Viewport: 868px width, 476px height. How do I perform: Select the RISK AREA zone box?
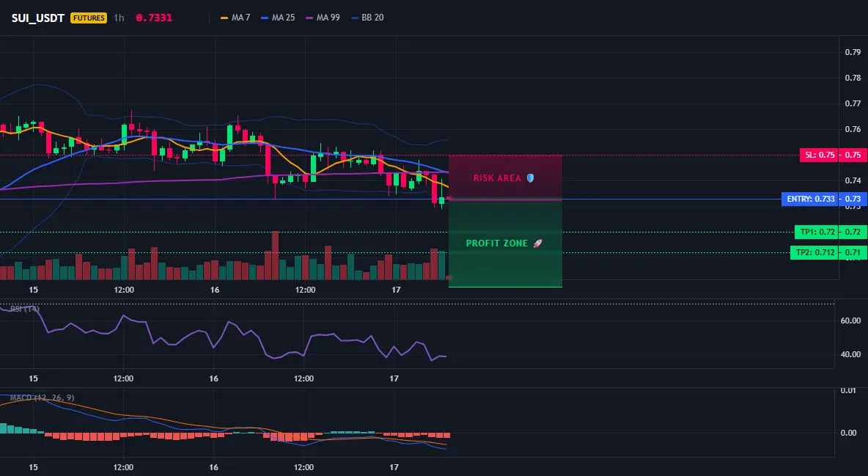(x=505, y=177)
